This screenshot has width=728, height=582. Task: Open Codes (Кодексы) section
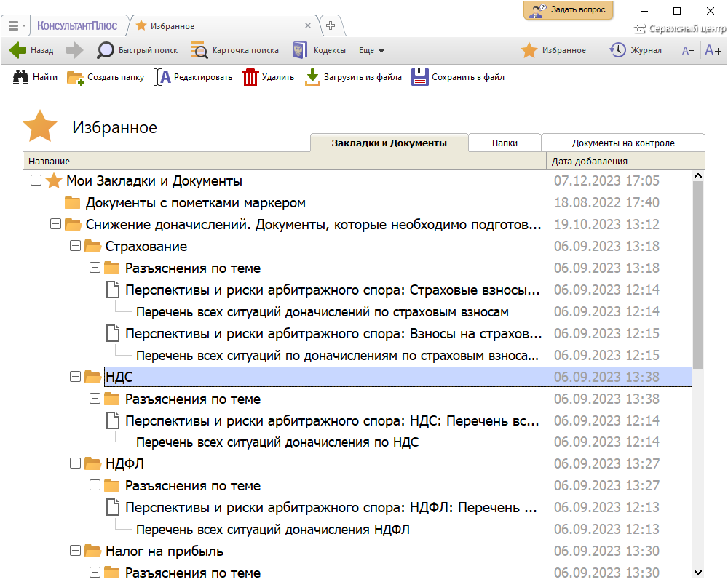[x=300, y=50]
